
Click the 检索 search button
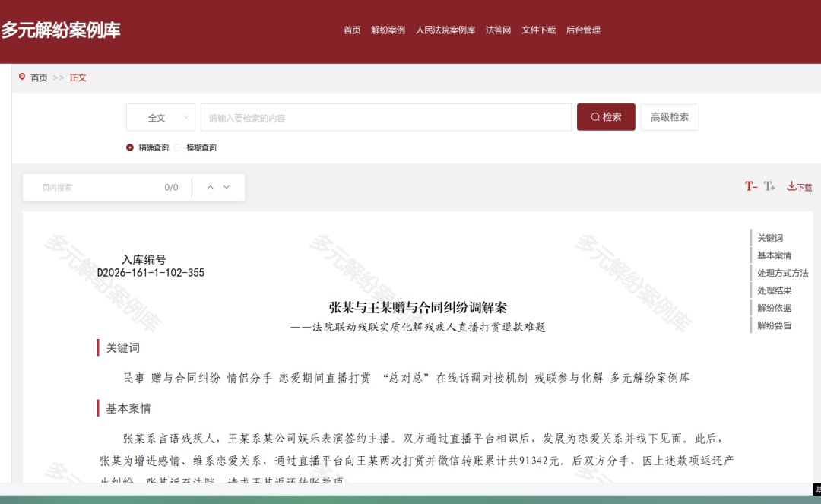point(606,117)
